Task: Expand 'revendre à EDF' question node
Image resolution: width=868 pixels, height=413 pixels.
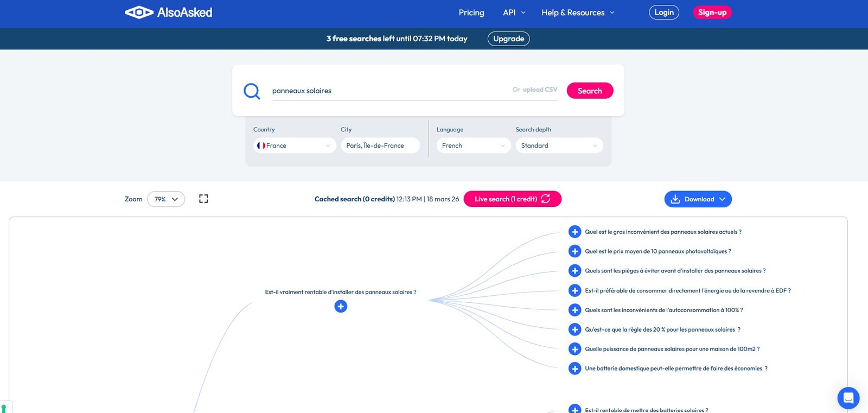Action: (x=575, y=290)
